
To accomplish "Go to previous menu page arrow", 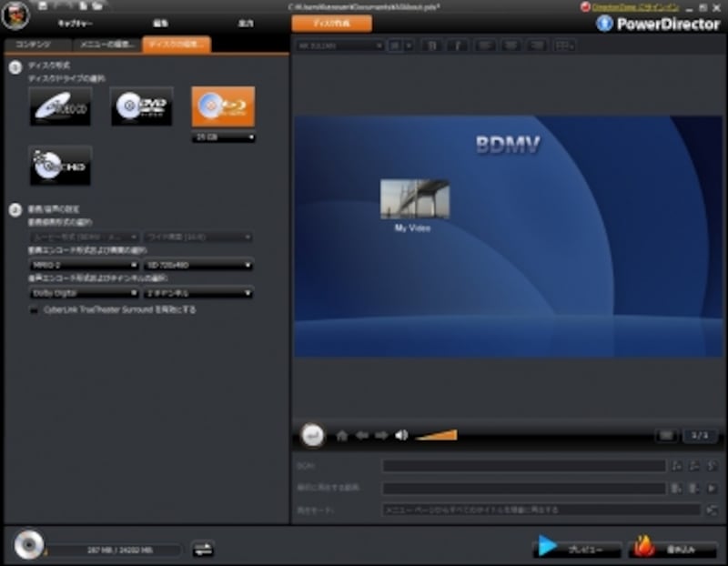I will tap(362, 436).
